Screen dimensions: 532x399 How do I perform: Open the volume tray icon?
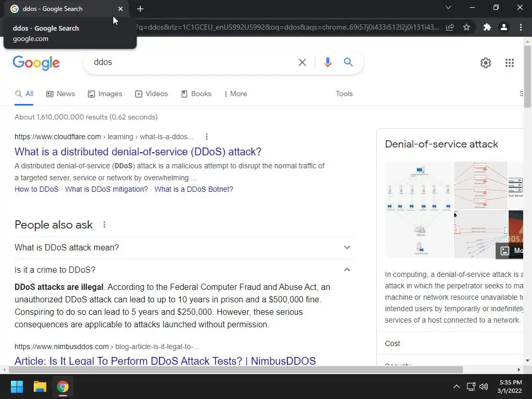(484, 387)
